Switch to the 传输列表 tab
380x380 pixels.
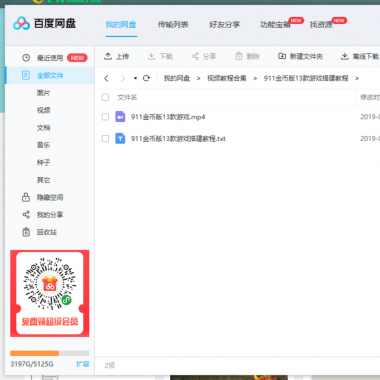pos(173,24)
